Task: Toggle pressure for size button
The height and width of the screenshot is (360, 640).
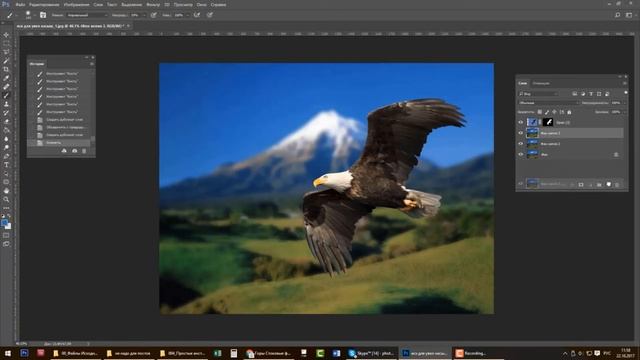Action: point(210,15)
